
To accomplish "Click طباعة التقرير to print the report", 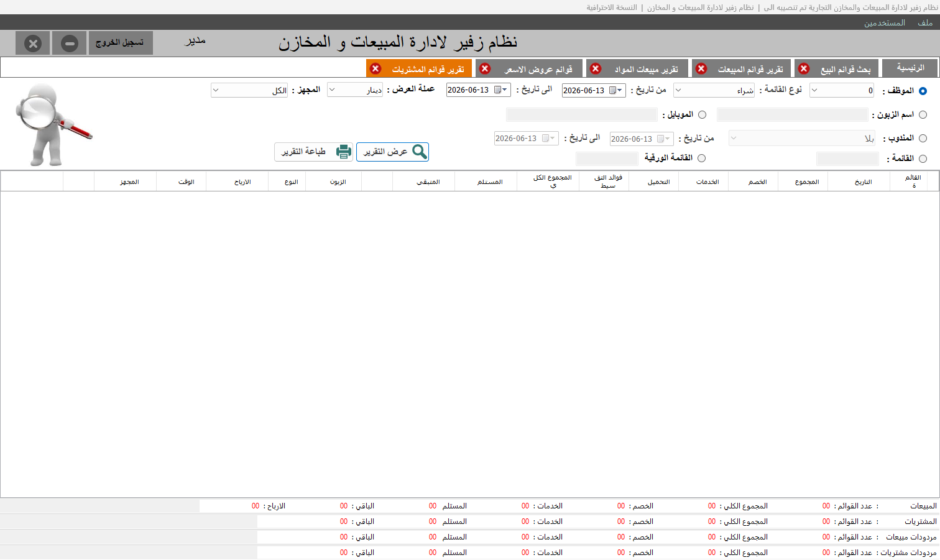I will pyautogui.click(x=314, y=152).
